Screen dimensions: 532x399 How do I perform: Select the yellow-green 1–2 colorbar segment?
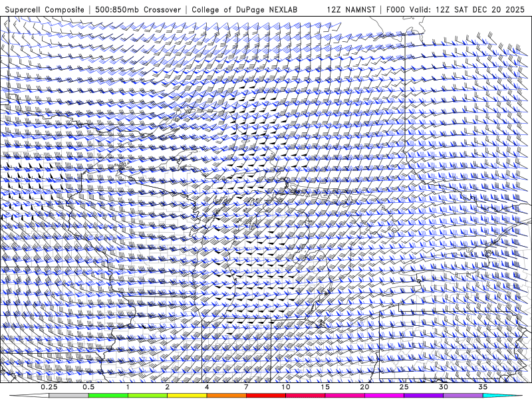(148, 396)
